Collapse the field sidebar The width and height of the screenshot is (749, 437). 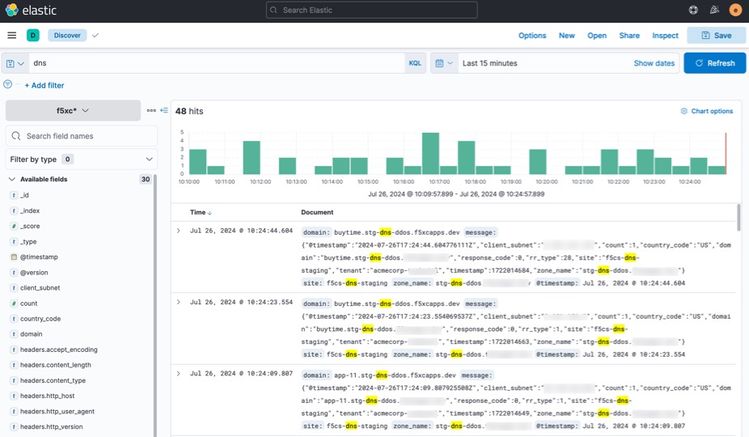[163, 110]
